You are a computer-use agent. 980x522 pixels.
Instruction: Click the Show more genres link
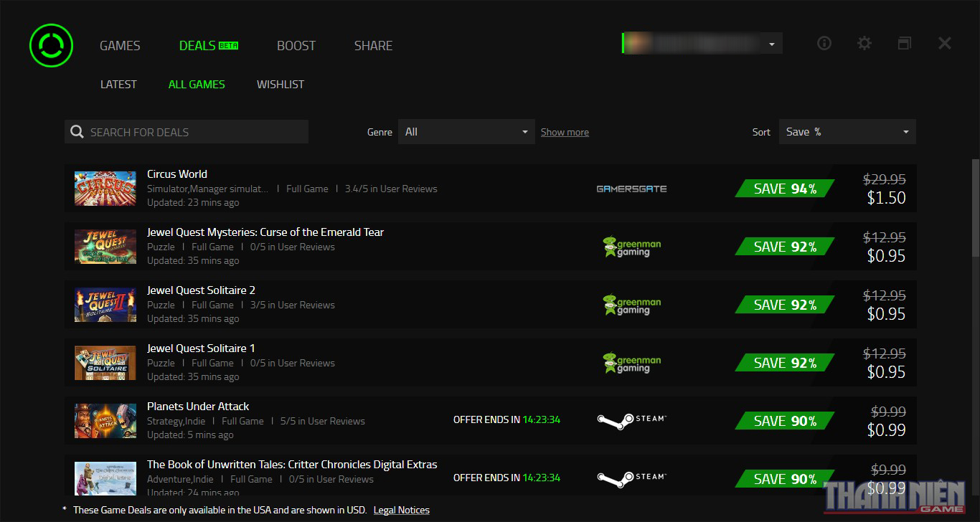point(565,132)
